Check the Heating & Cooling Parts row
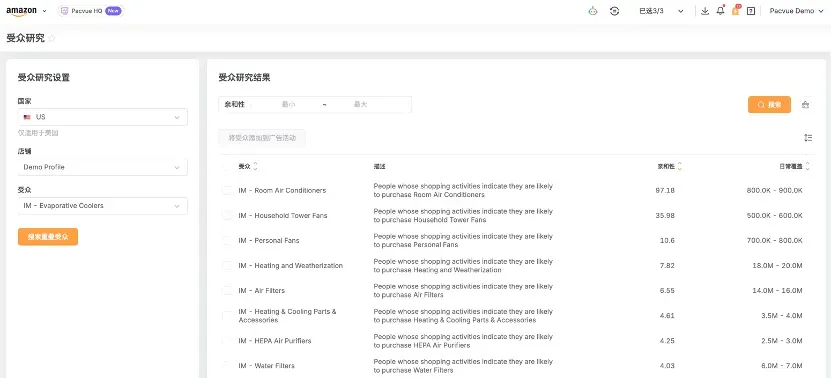The width and height of the screenshot is (832, 378). (227, 316)
